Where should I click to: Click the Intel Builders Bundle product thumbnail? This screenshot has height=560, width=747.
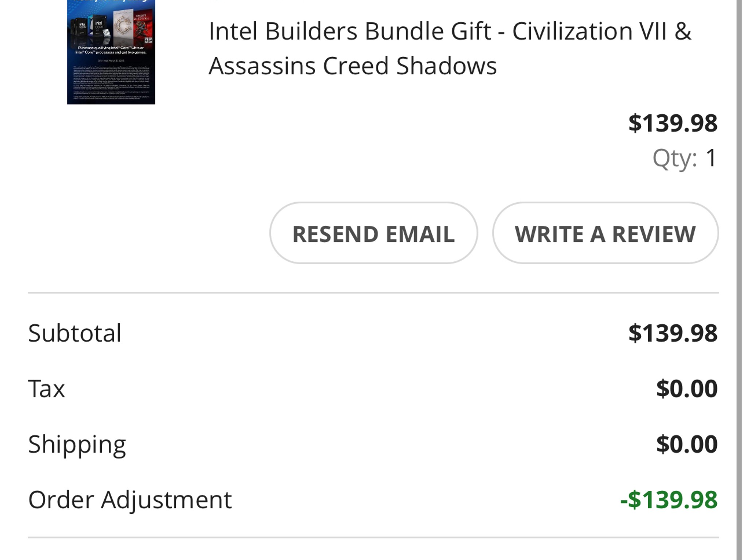coord(111,53)
